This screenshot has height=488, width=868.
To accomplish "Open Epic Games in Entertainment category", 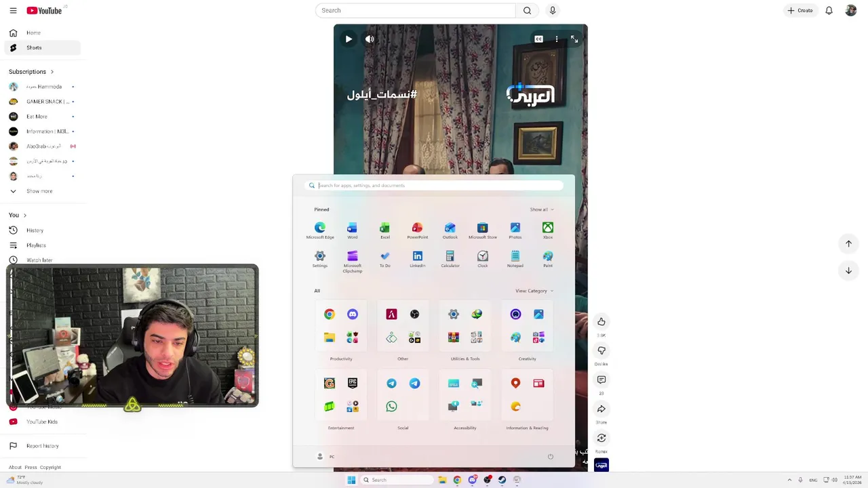I will (x=353, y=383).
